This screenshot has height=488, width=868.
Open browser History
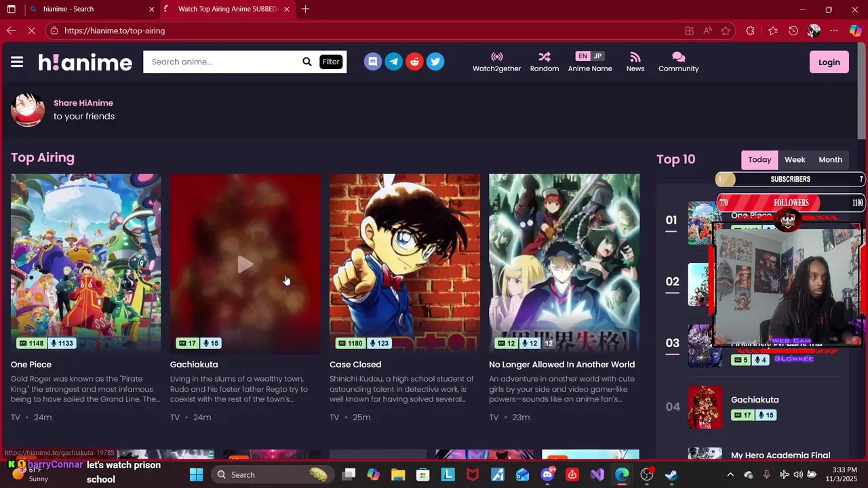[x=793, y=30]
